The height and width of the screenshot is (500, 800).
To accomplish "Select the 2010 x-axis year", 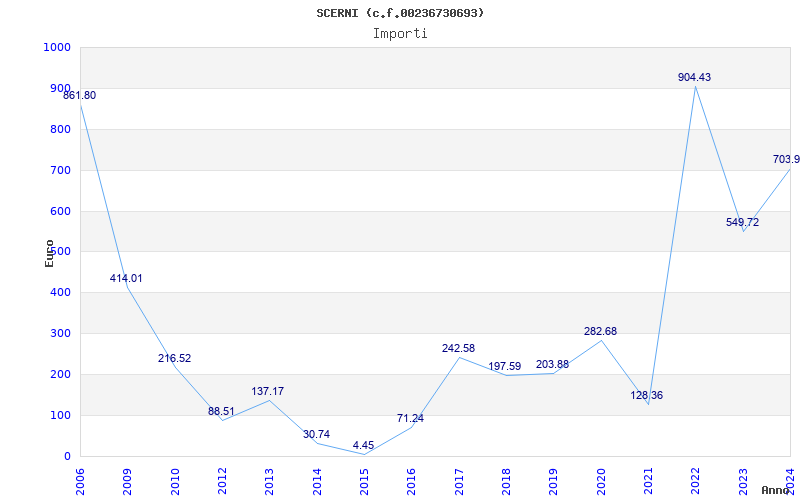I will (x=175, y=482).
